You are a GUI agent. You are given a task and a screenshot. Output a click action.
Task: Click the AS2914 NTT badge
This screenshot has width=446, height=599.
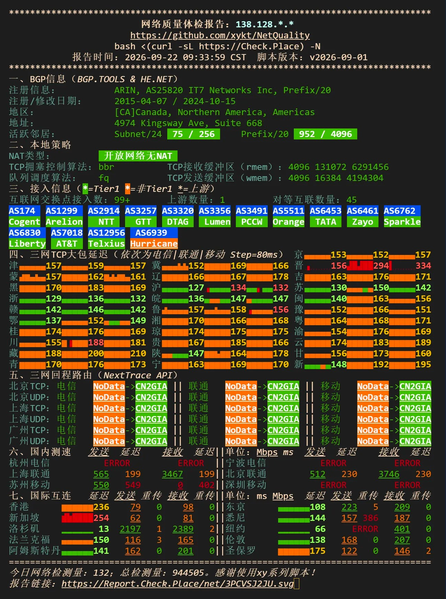[104, 217]
